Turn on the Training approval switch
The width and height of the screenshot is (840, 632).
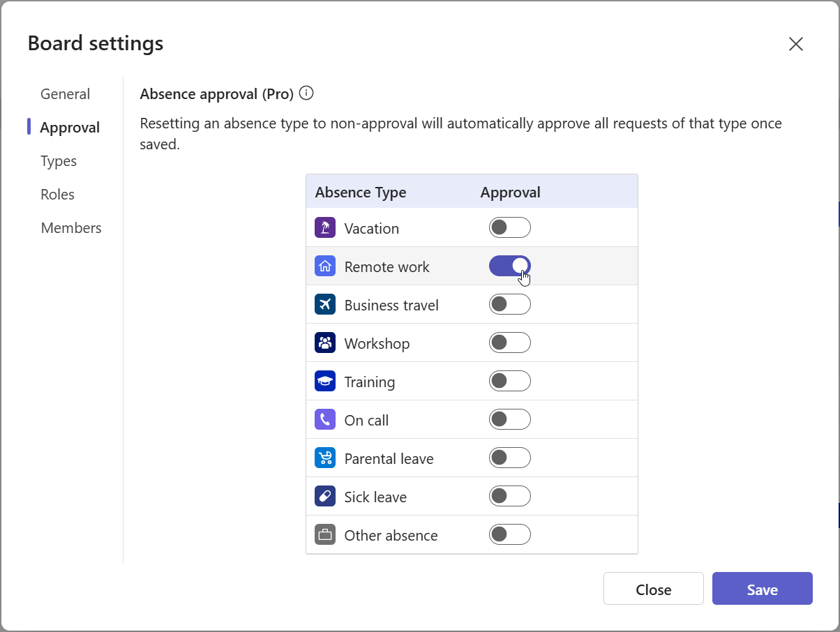pos(510,381)
